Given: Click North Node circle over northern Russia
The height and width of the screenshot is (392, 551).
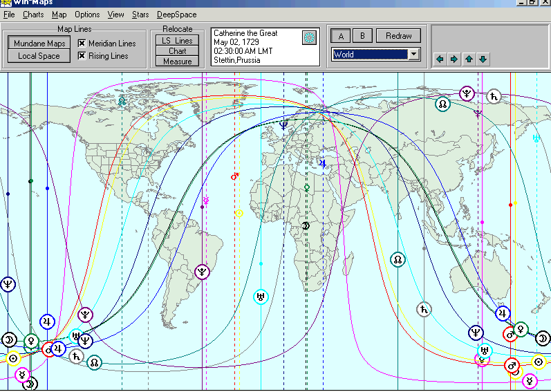Looking at the screenshot, I should tap(442, 104).
